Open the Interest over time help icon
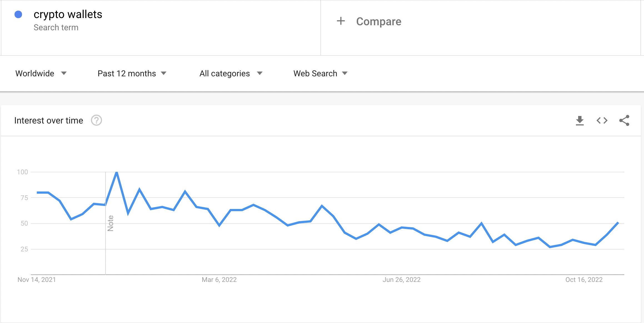644x323 pixels. pos(96,120)
